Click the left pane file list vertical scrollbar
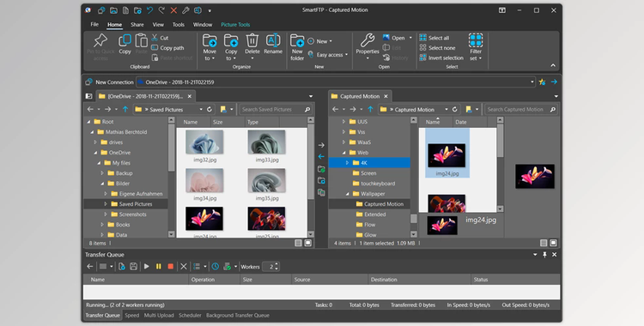This screenshot has height=326, width=644. tap(311, 177)
